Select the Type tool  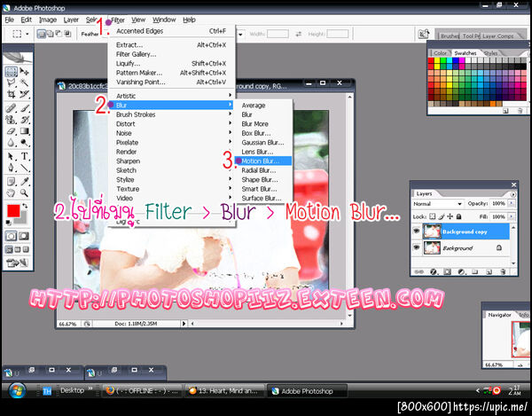point(24,156)
